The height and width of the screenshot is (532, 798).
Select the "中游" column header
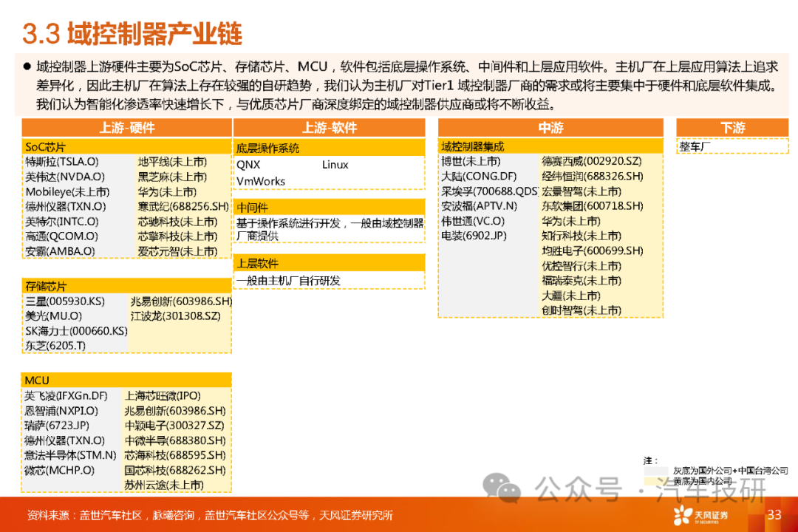(x=550, y=128)
